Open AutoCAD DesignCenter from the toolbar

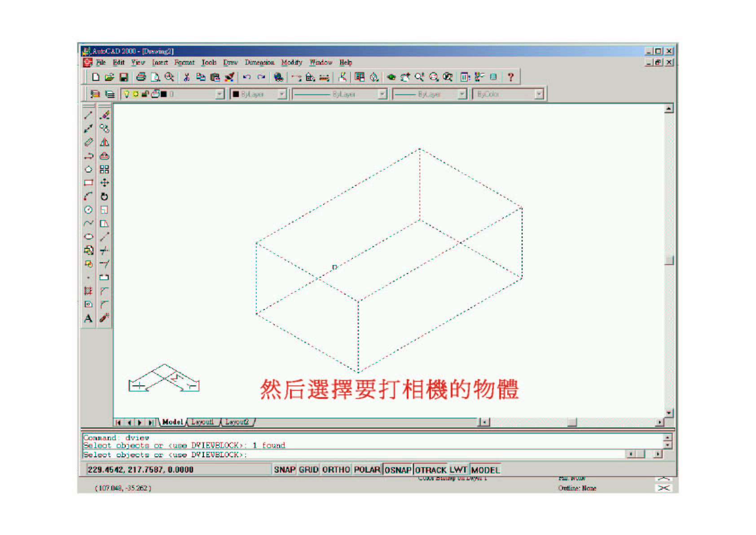[465, 77]
